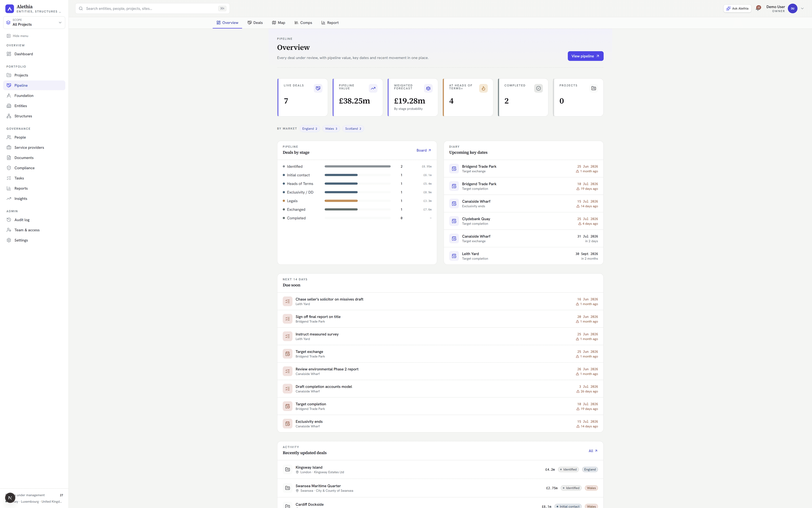Switch to the Comps tab
The height and width of the screenshot is (508, 812).
[303, 23]
